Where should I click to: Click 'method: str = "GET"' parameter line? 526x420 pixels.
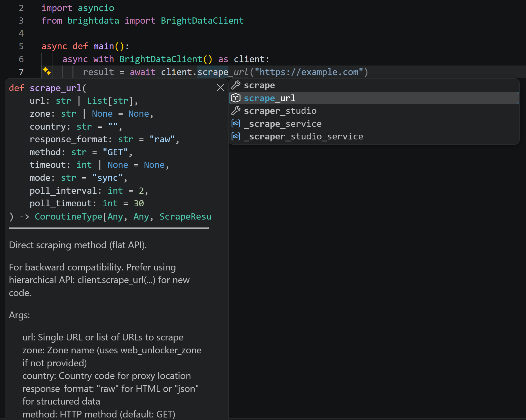pyautogui.click(x=81, y=152)
